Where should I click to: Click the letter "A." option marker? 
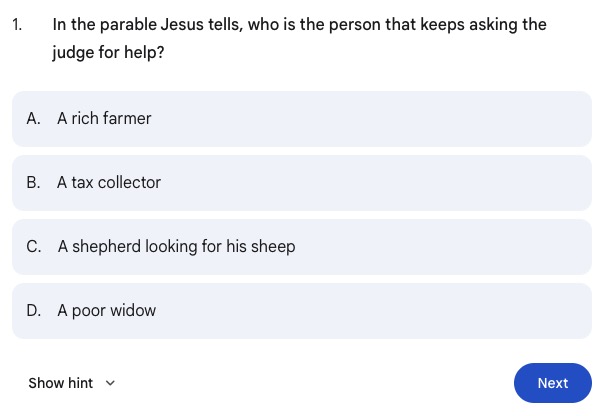click(34, 119)
